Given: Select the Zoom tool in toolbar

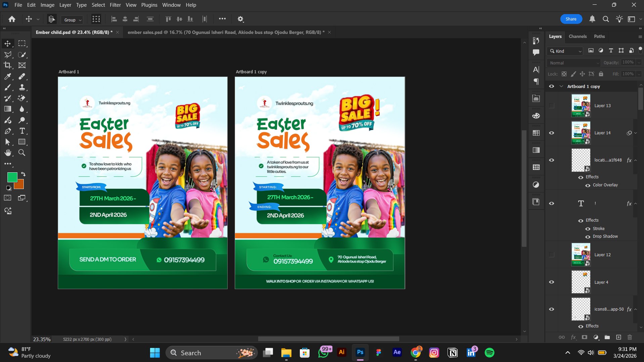Looking at the screenshot, I should tap(22, 153).
